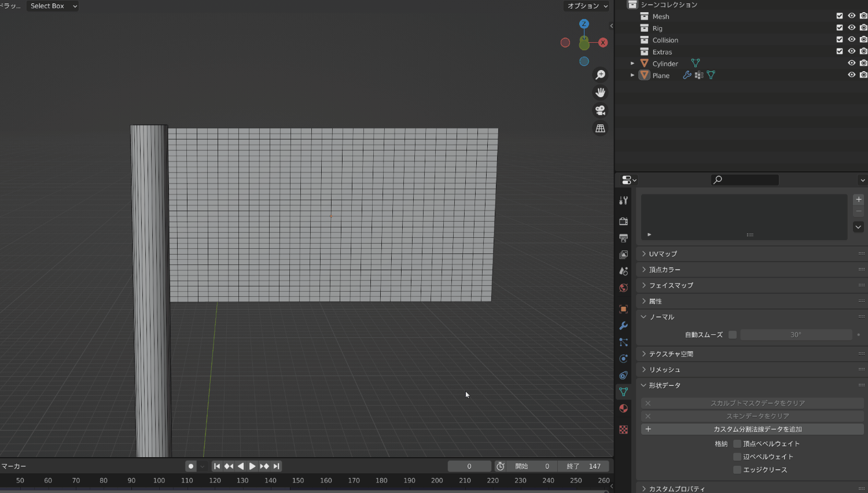Click the 終了 end frame field

[x=583, y=466]
